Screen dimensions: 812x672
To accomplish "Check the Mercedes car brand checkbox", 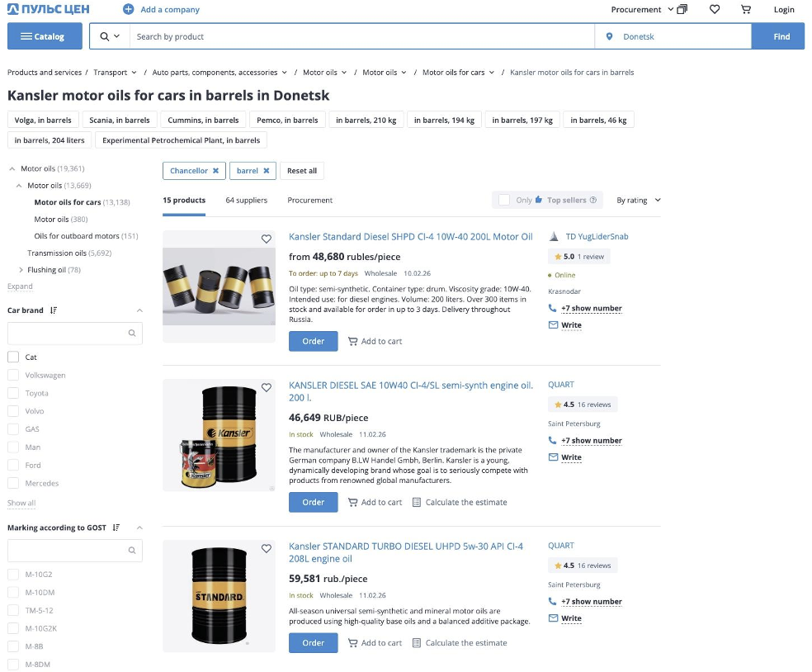I will (x=13, y=484).
